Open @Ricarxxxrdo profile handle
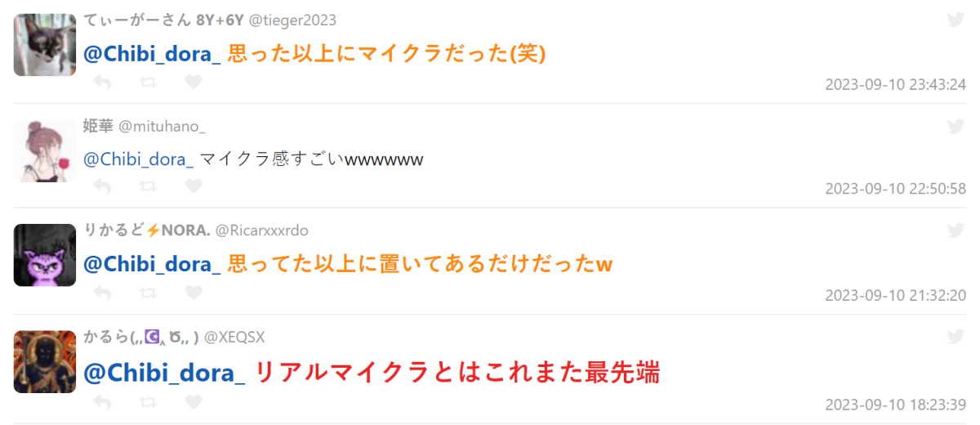 tap(262, 230)
